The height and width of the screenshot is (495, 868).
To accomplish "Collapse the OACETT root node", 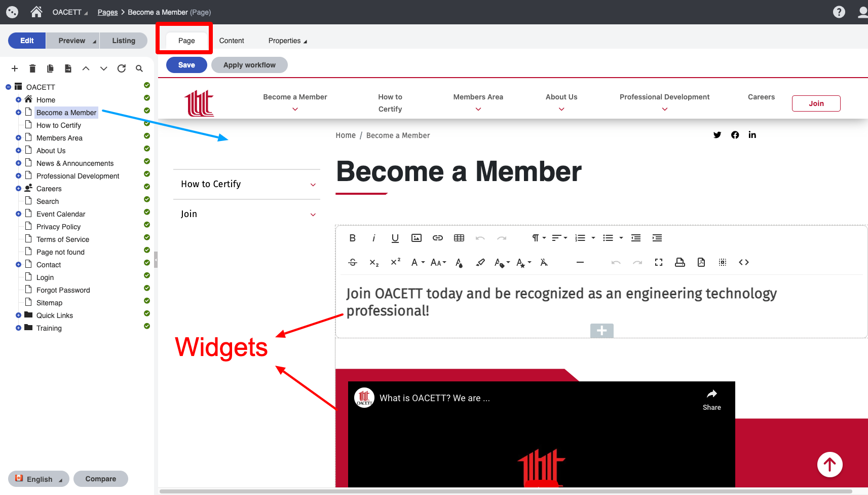I will (x=8, y=87).
